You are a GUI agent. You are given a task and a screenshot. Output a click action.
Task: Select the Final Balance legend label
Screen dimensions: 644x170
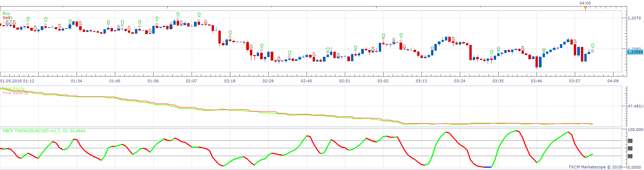pyautogui.click(x=15, y=93)
